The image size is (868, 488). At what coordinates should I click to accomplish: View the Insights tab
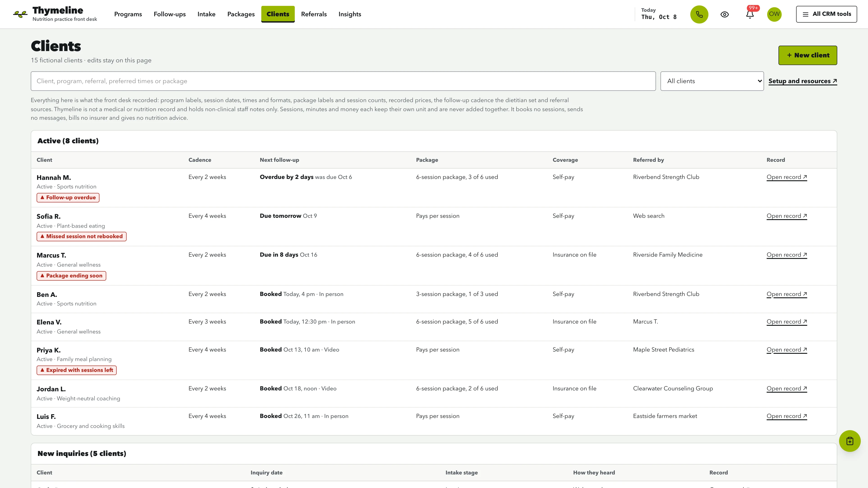pos(350,14)
